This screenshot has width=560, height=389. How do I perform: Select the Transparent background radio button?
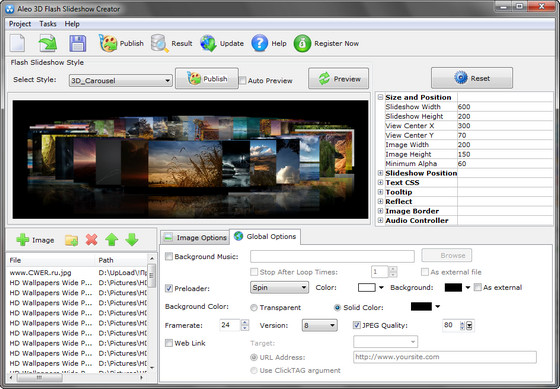point(254,308)
